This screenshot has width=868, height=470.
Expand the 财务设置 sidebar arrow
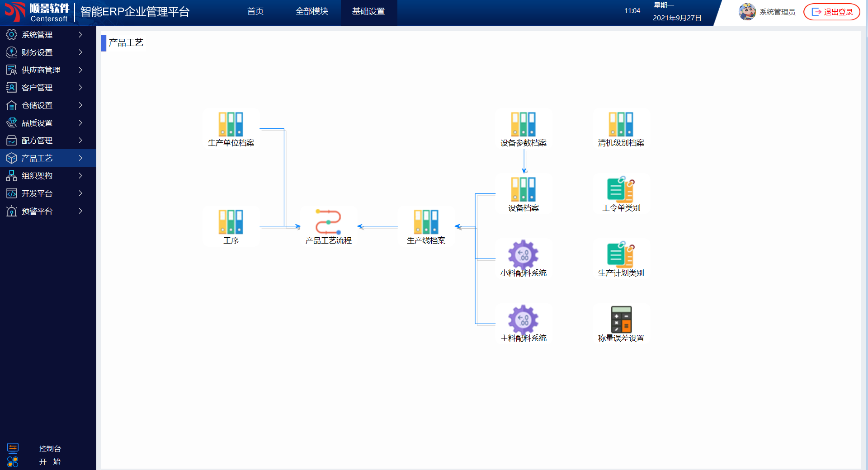80,52
